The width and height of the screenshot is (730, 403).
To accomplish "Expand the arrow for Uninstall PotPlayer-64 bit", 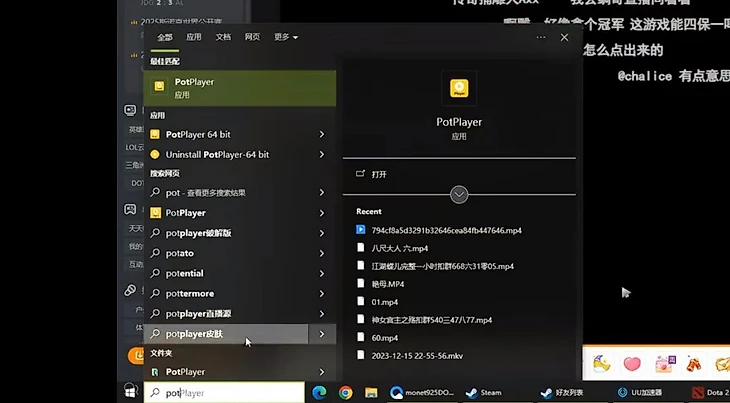I will [322, 154].
